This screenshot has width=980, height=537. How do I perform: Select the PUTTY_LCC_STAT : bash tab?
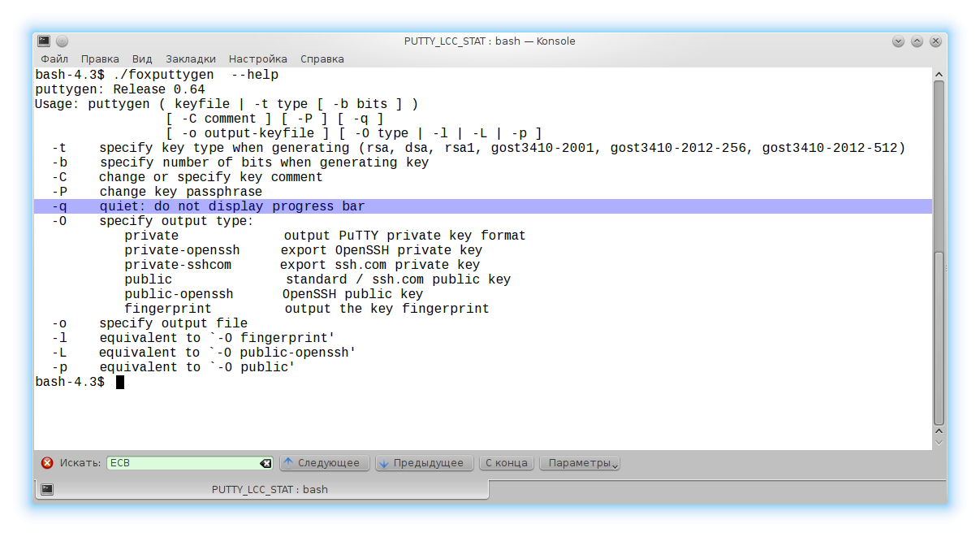click(x=270, y=489)
